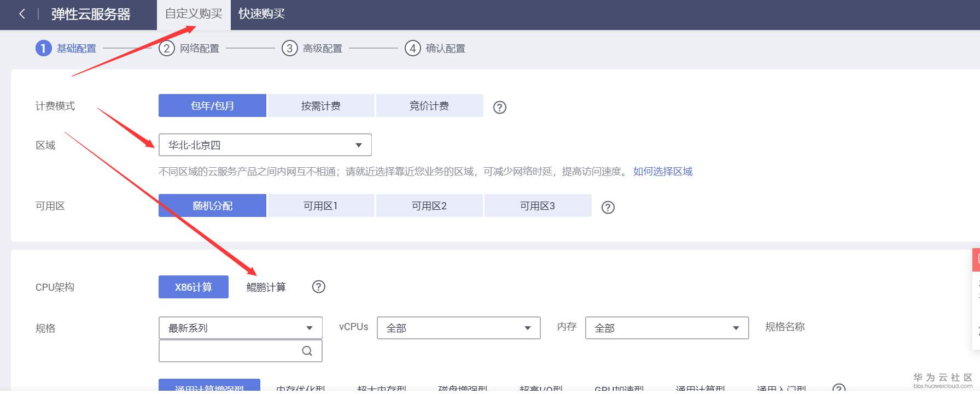Open help icon beside 竞价计费 billing mode

tap(499, 108)
